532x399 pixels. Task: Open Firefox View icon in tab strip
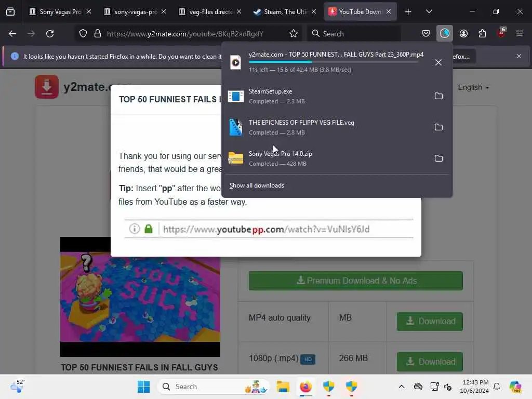point(10,11)
